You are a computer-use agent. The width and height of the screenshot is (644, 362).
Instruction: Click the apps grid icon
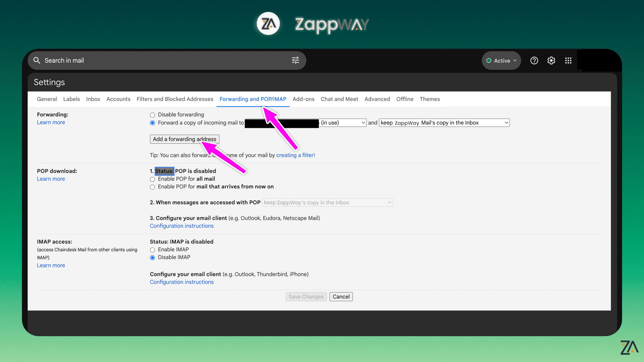coord(568,60)
